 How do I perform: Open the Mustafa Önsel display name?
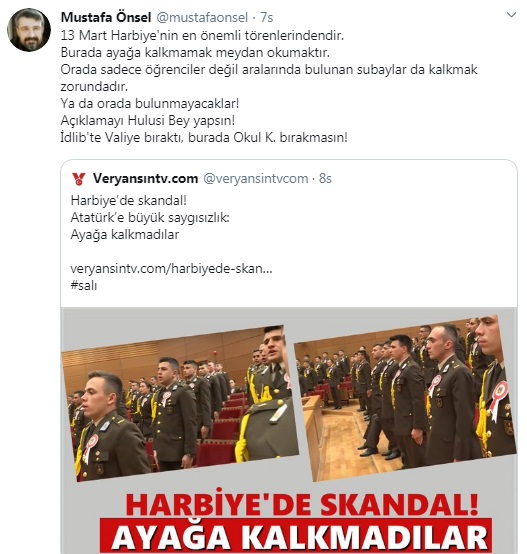coord(106,17)
